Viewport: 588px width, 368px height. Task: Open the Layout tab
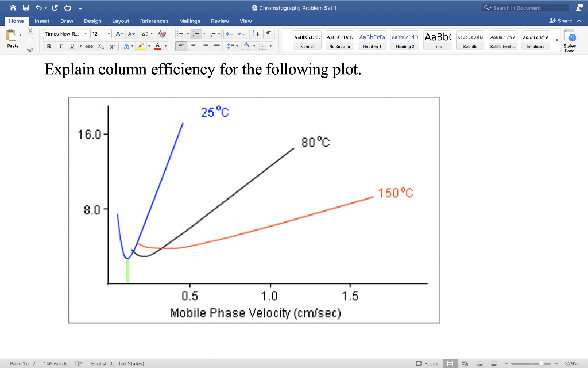pyautogui.click(x=121, y=21)
